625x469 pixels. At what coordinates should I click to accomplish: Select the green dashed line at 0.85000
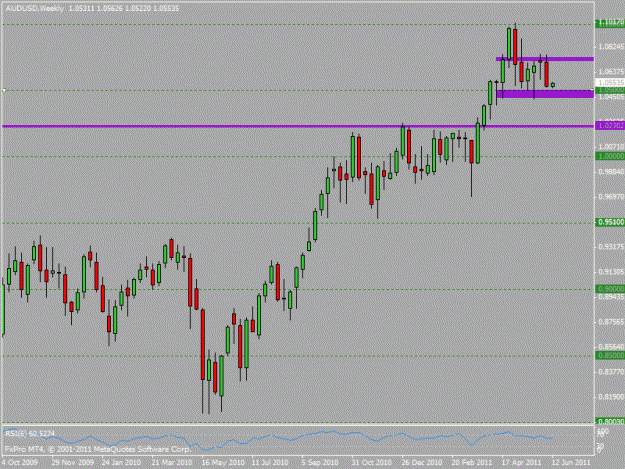(x=298, y=356)
